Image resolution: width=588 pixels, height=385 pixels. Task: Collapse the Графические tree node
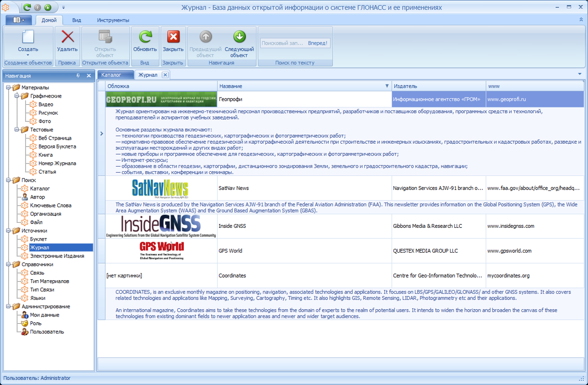point(17,96)
